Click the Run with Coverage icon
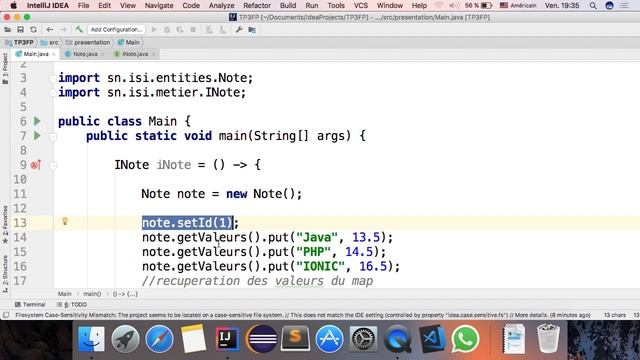The width and height of the screenshot is (640, 360). tap(180, 29)
